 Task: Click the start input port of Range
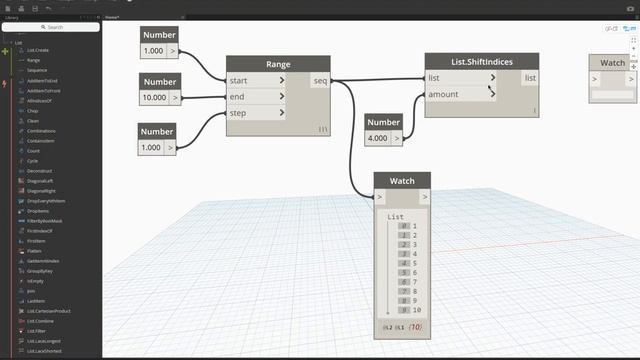coord(256,80)
